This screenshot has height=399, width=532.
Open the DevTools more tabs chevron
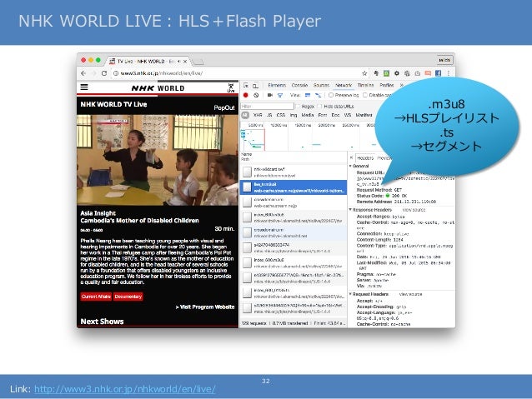(402, 86)
